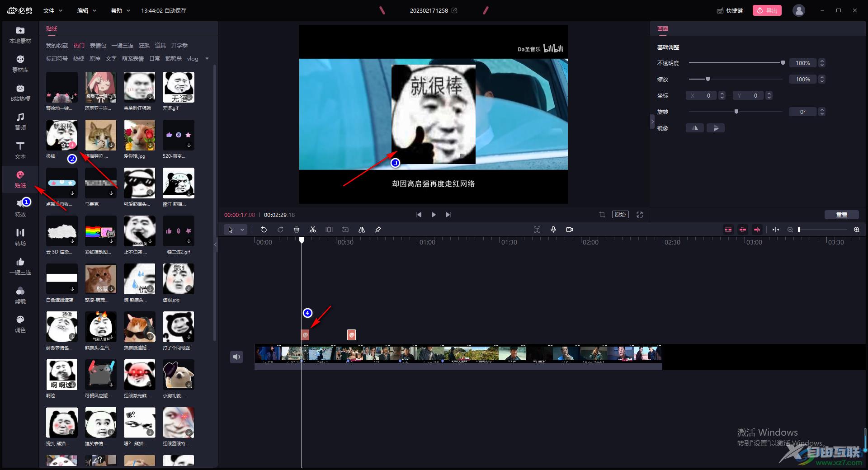Add the 无语.gif sticker thumbnail
The width and height of the screenshot is (868, 470).
[x=179, y=87]
